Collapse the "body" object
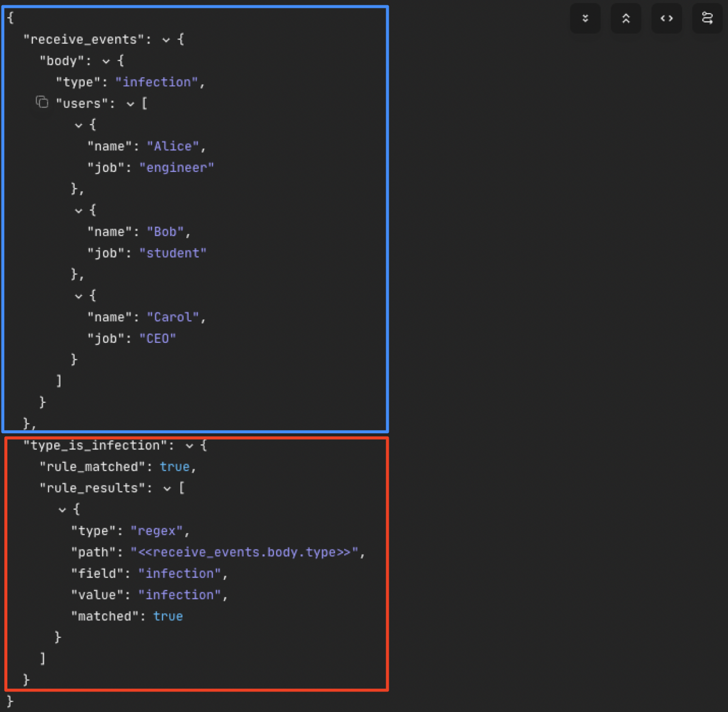This screenshot has height=712, width=728. pos(106,61)
